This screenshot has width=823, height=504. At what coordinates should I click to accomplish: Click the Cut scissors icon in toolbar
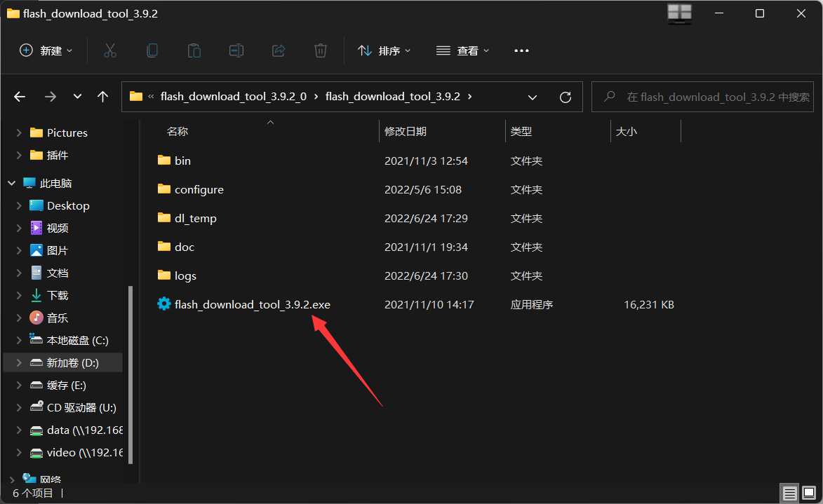point(110,50)
